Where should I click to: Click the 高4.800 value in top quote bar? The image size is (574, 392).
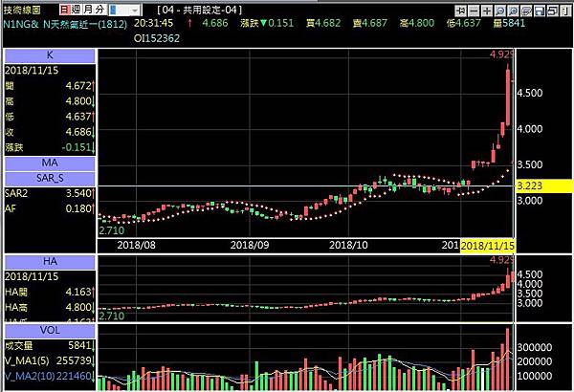tap(417, 23)
